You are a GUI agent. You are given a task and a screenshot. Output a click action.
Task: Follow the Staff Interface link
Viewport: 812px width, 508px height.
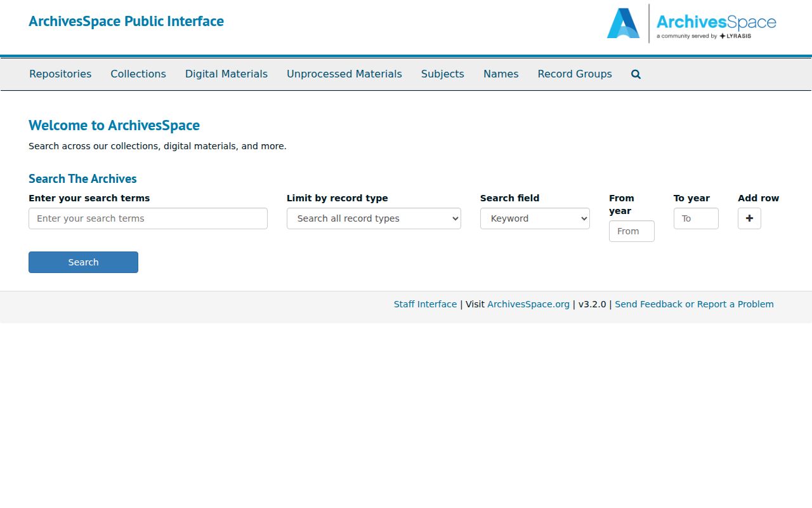(425, 304)
